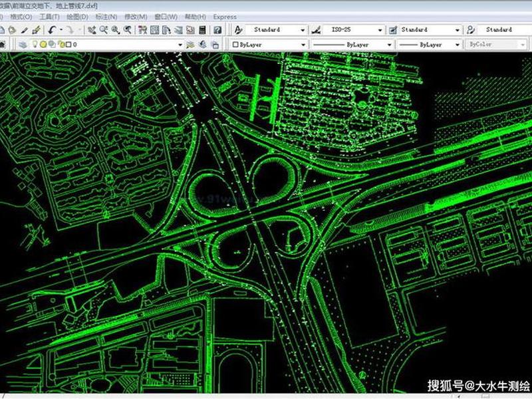This screenshot has width=532, height=399.
Task: Click the ByLayer color swatch box
Action: tap(235, 45)
